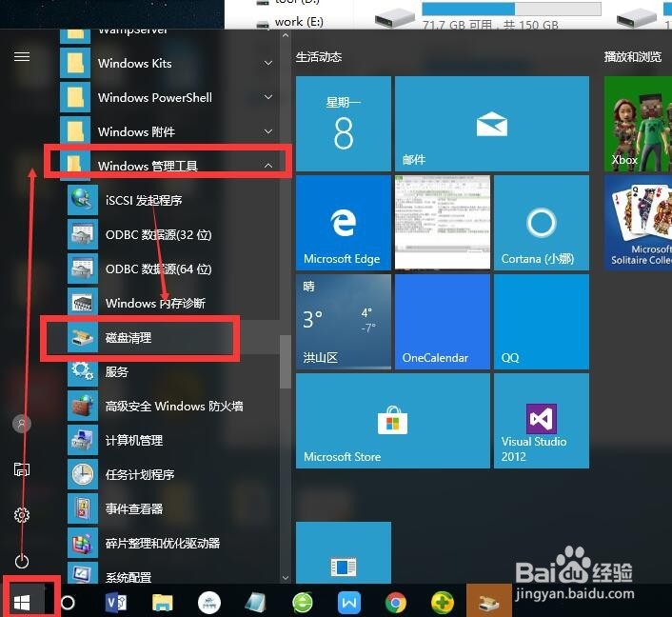Open 碎片整理和优化驱动器
The height and width of the screenshot is (617, 672).
[x=171, y=544]
